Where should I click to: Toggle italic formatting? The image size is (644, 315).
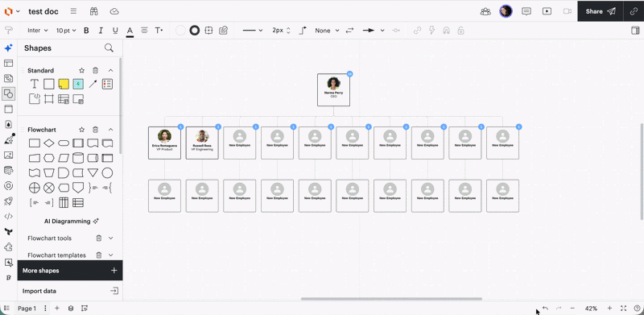point(101,31)
